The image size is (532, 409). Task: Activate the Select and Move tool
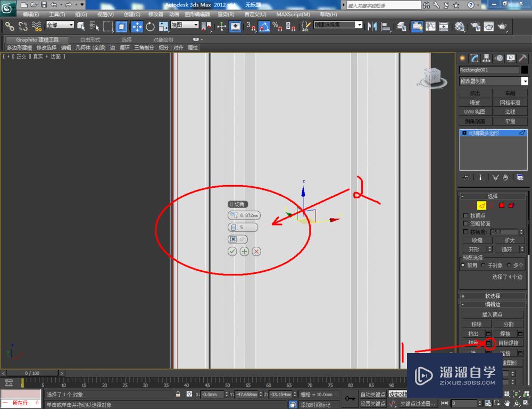pyautogui.click(x=137, y=26)
